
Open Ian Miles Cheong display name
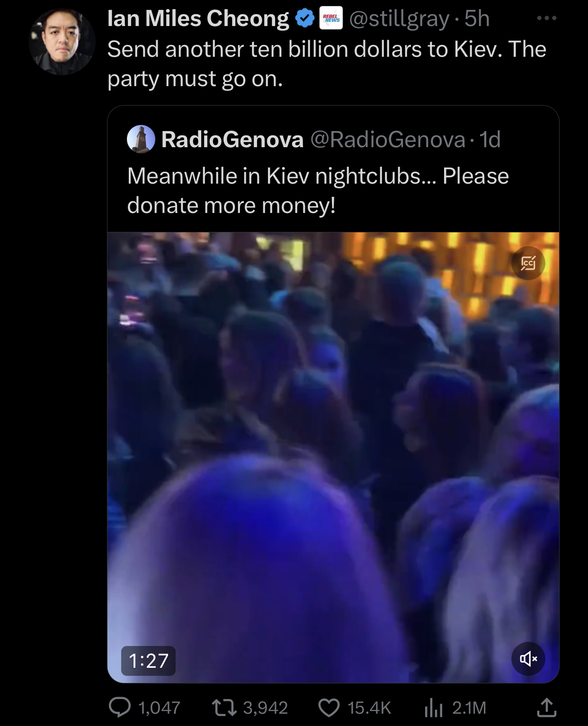click(198, 18)
